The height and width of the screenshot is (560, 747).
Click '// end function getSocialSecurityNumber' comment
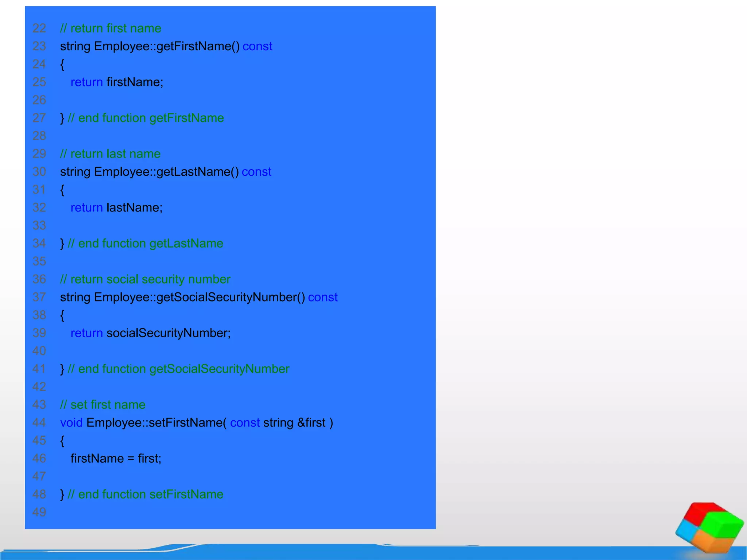pos(178,369)
